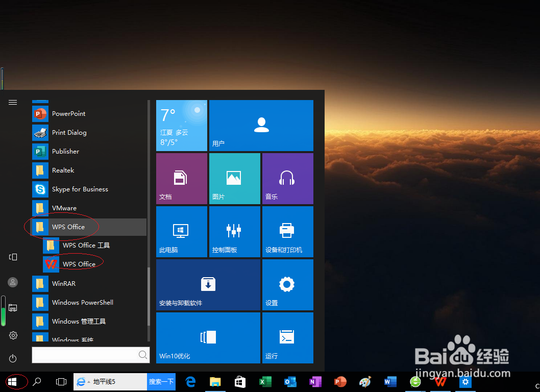Open Task View on the taskbar
Image resolution: width=540 pixels, height=392 pixels.
tap(61, 382)
